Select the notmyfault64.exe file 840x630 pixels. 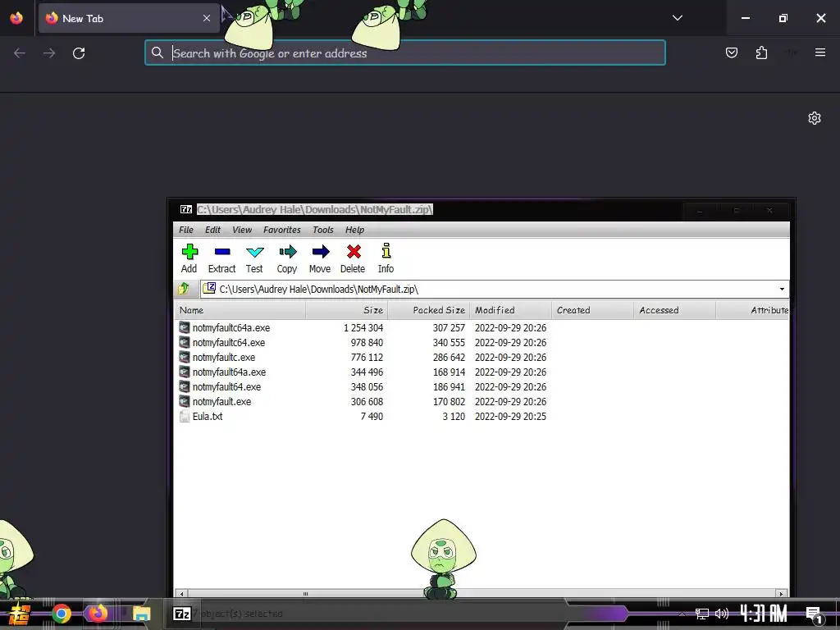(226, 387)
